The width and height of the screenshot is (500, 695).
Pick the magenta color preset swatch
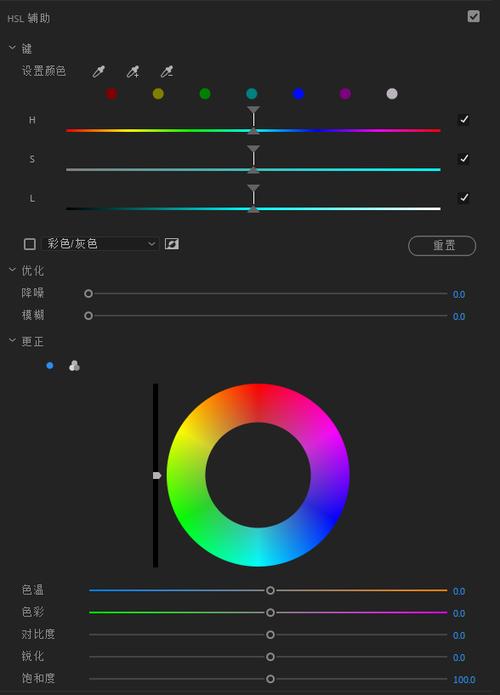(345, 94)
